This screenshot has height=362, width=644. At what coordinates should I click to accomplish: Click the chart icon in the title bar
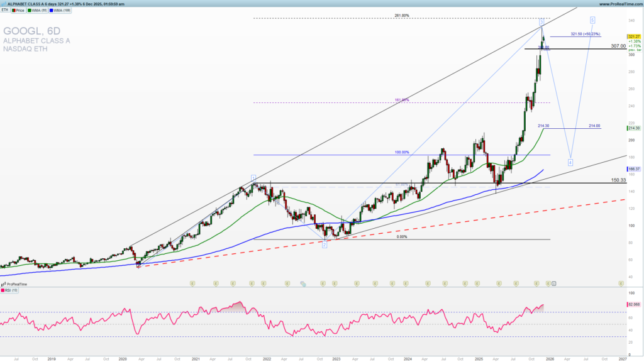click(4, 3)
